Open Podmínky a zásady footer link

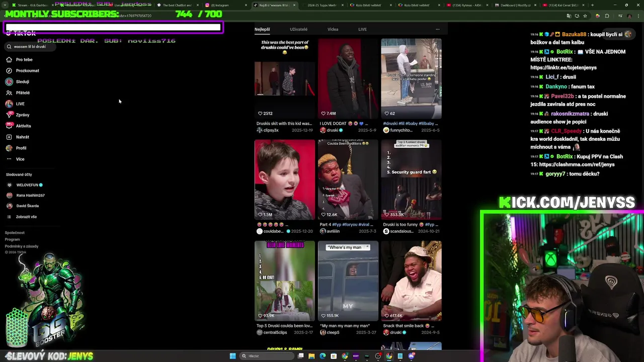[21, 246]
